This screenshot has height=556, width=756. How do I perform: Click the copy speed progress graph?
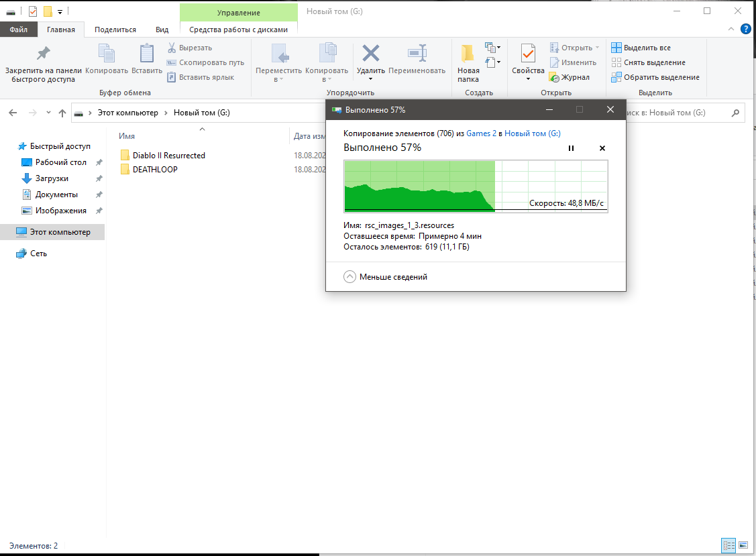pyautogui.click(x=476, y=186)
